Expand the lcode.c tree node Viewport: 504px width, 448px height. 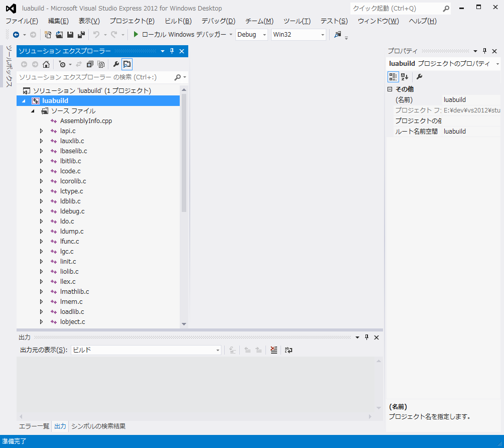(41, 171)
